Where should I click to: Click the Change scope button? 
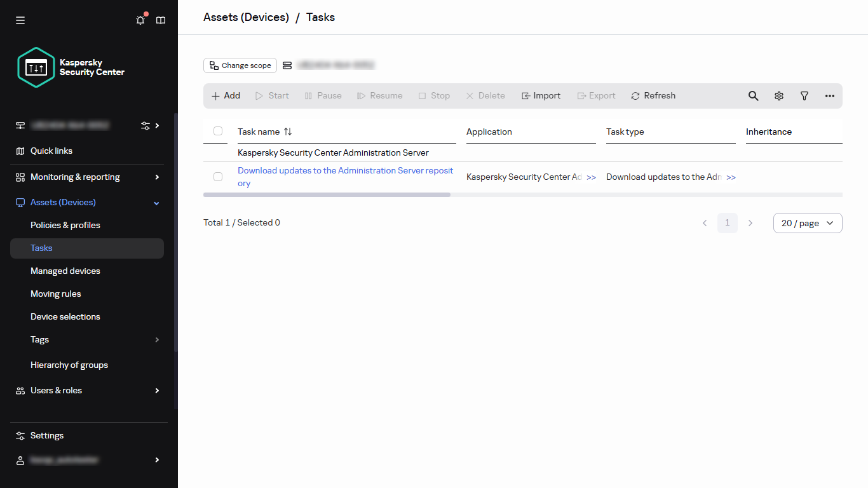click(240, 65)
